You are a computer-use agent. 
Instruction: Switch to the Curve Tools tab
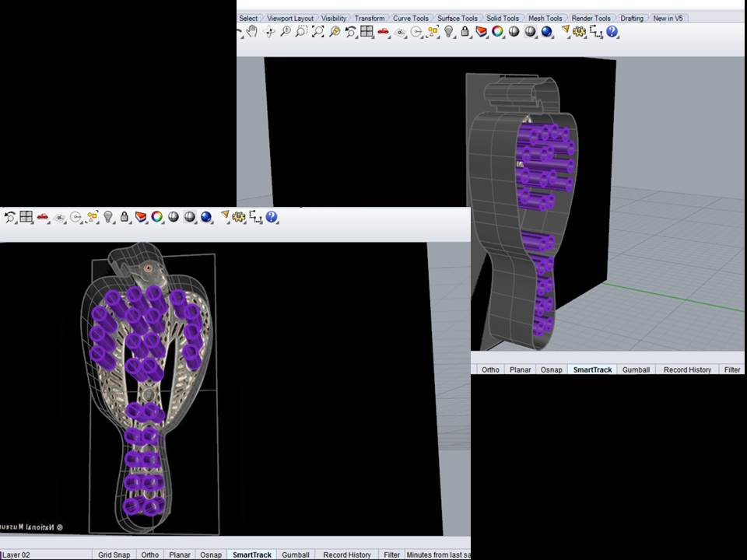pyautogui.click(x=410, y=18)
